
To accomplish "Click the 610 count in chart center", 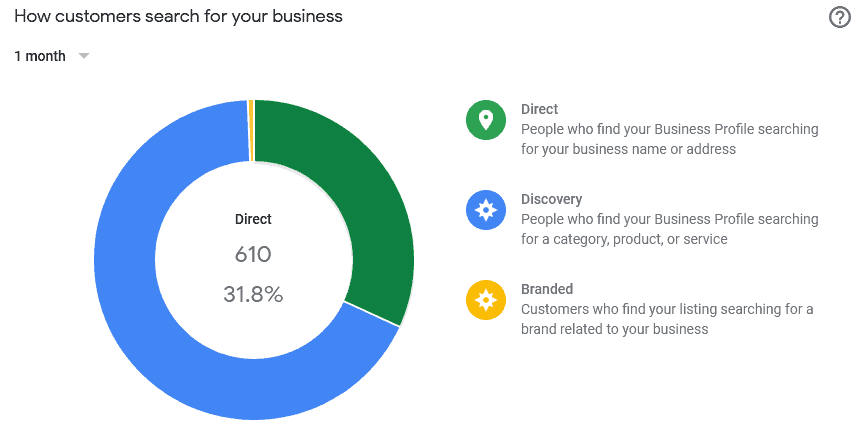I will coord(253,255).
